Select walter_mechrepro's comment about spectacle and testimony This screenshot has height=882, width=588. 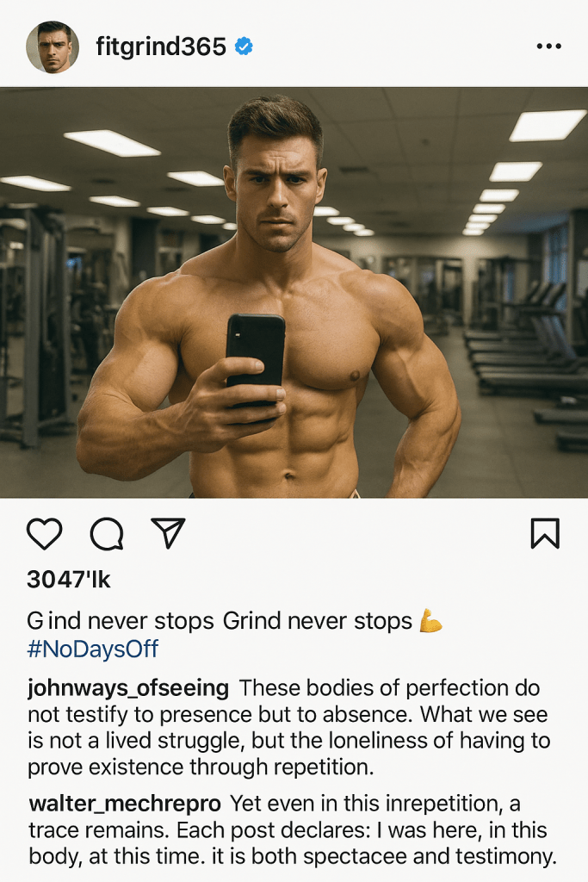tap(293, 829)
